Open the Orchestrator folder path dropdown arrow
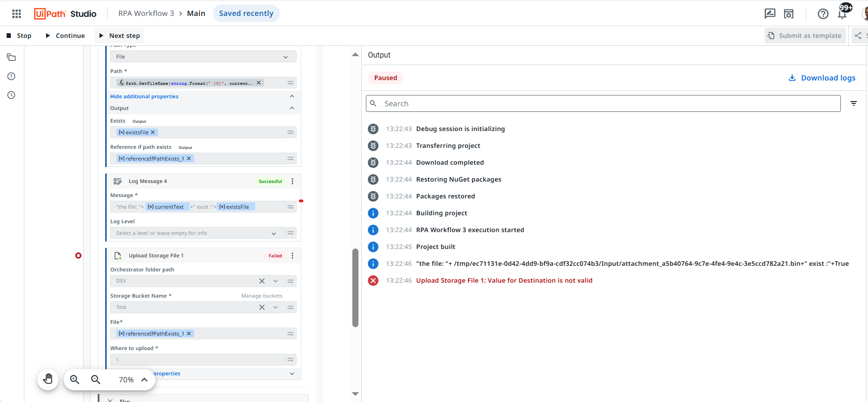The image size is (868, 402). pos(276,281)
